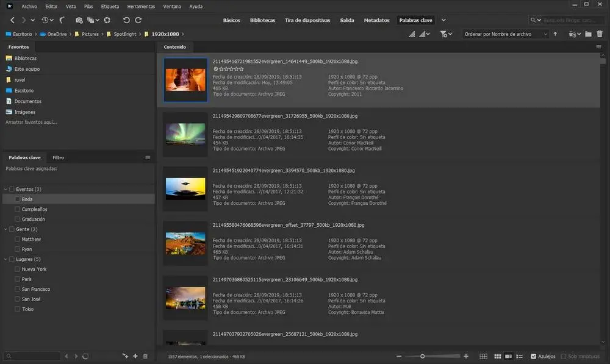Open the Ordenar por Nombre de archivo dropdown
610x364 pixels.
(506, 34)
